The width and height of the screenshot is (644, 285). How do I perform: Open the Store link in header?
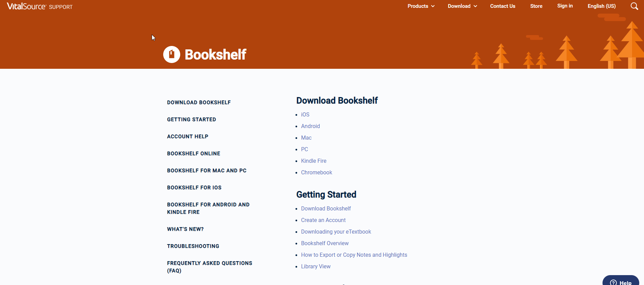(536, 6)
